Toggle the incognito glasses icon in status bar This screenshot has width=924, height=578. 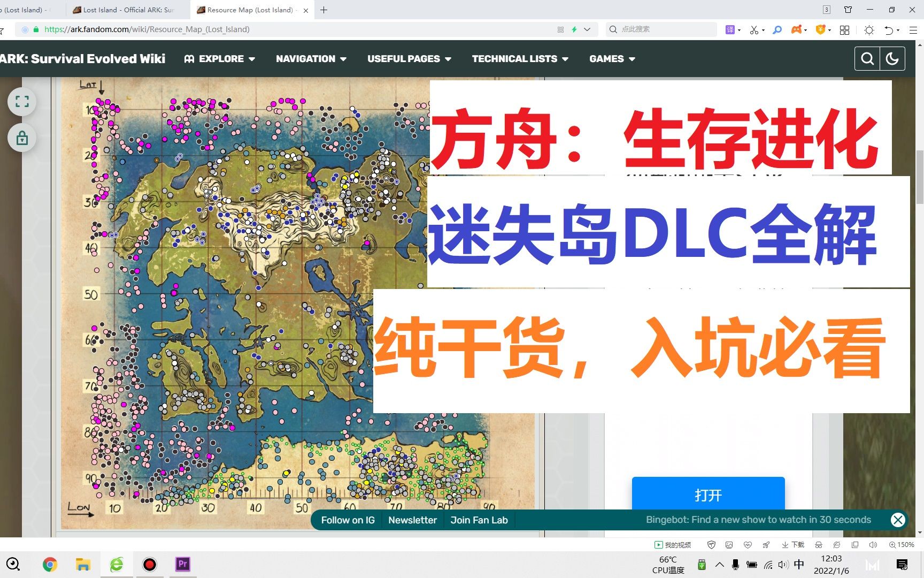pyautogui.click(x=819, y=545)
